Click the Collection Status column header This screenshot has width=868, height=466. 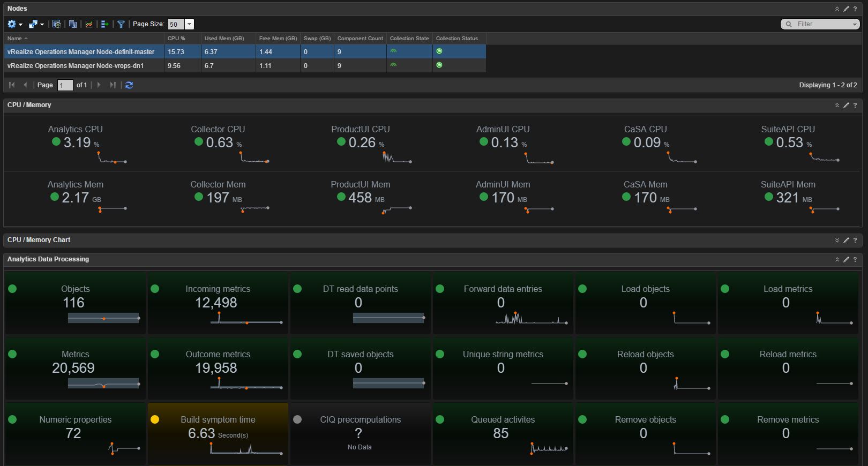click(459, 39)
